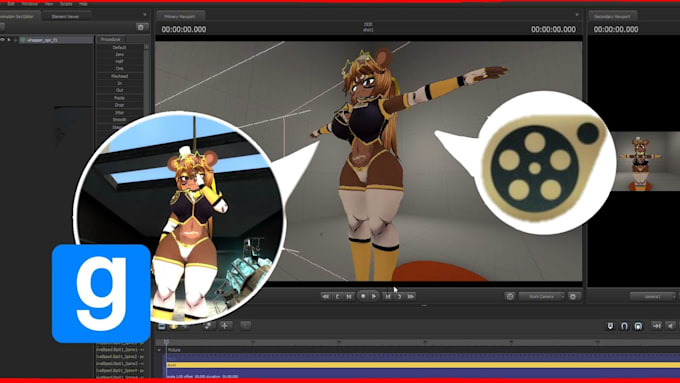The height and width of the screenshot is (383, 680).
Task: Apply the Jitter procedural preset
Action: tap(119, 113)
